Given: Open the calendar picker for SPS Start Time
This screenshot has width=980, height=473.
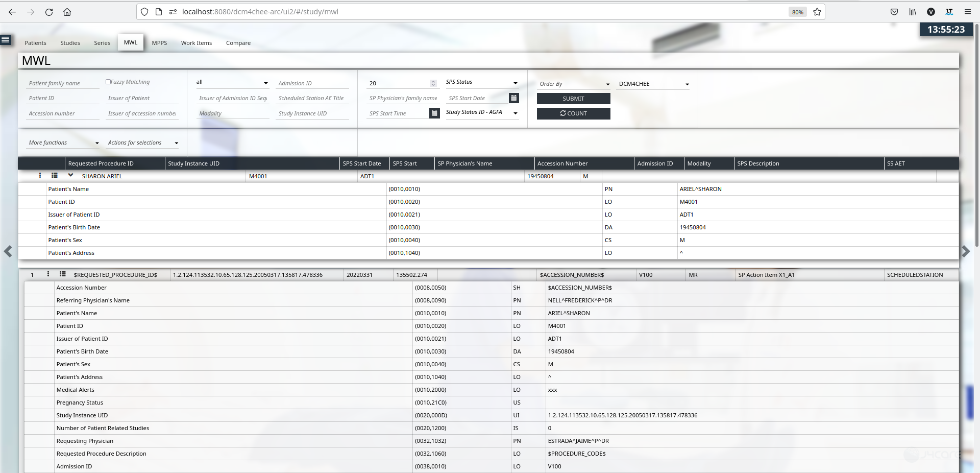Looking at the screenshot, I should pyautogui.click(x=434, y=113).
